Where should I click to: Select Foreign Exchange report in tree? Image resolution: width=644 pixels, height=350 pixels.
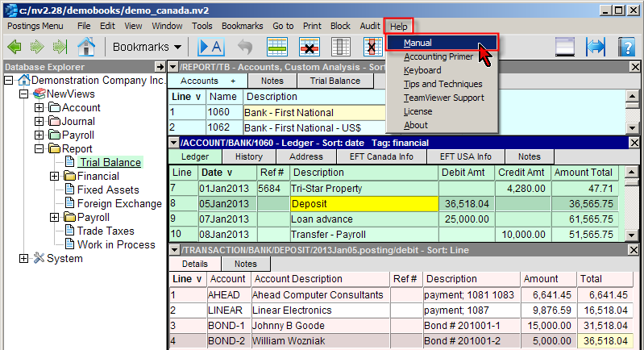(118, 204)
